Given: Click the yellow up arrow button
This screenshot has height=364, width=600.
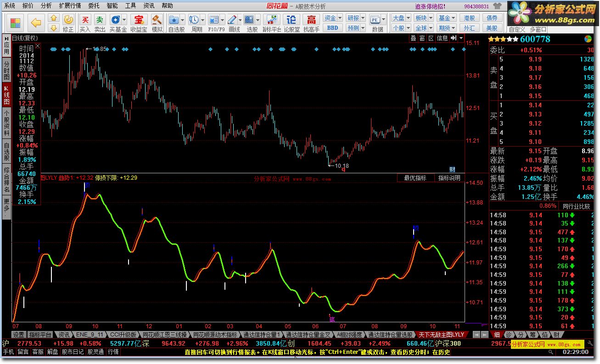Looking at the screenshot, I should [x=54, y=18].
